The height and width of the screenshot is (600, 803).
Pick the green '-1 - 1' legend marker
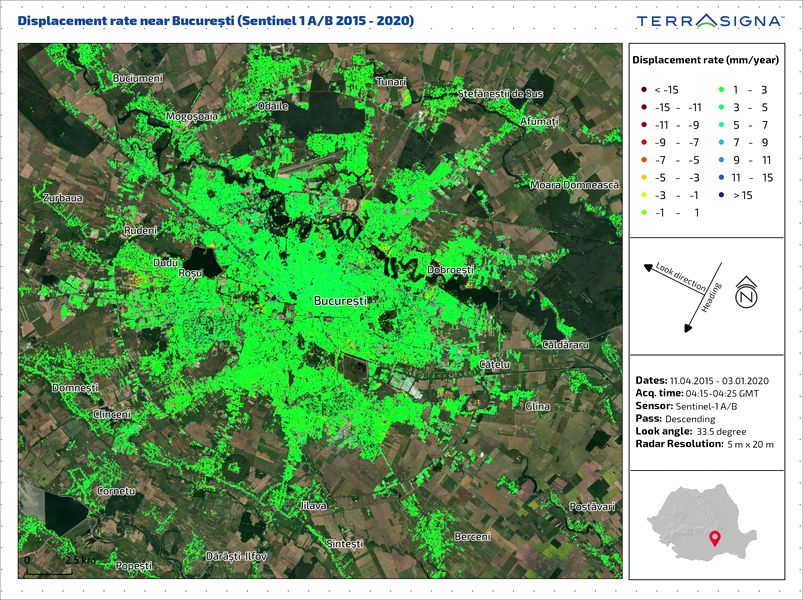pyautogui.click(x=644, y=212)
